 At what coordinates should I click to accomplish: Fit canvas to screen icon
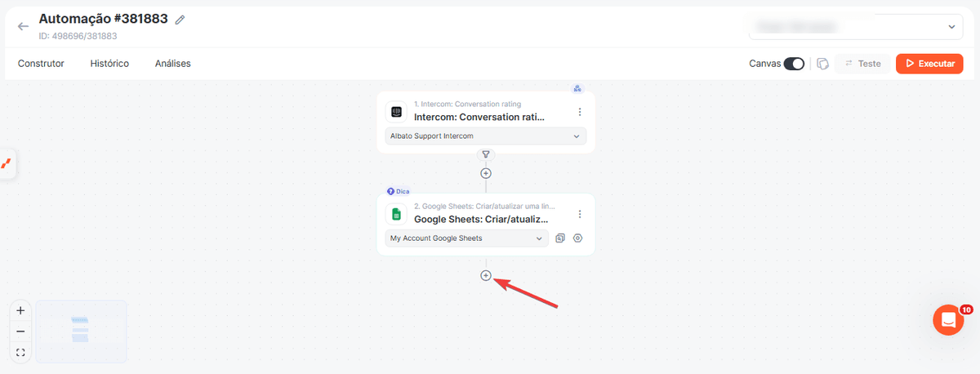(x=20, y=353)
